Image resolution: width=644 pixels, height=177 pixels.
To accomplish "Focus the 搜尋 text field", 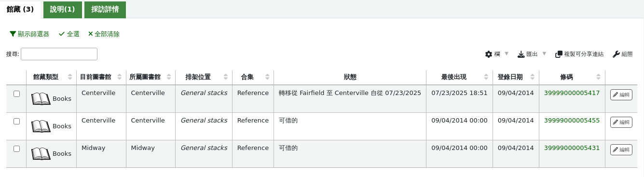I will click(x=59, y=54).
